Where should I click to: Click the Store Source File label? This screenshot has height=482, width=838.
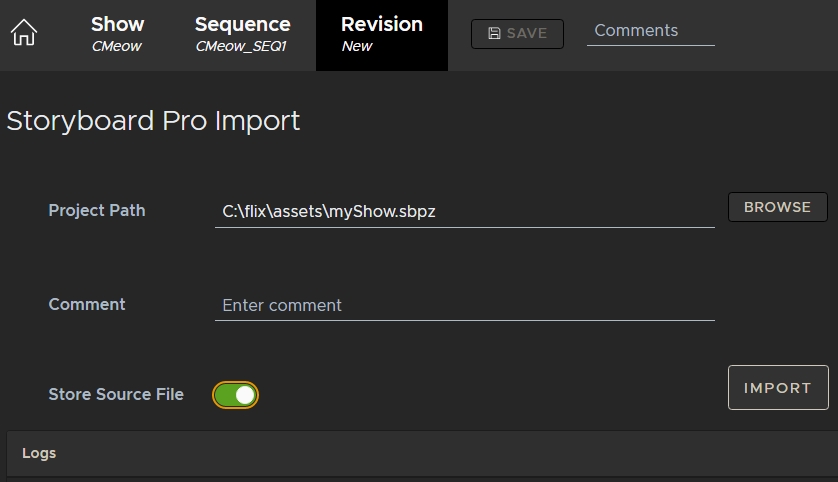(116, 394)
